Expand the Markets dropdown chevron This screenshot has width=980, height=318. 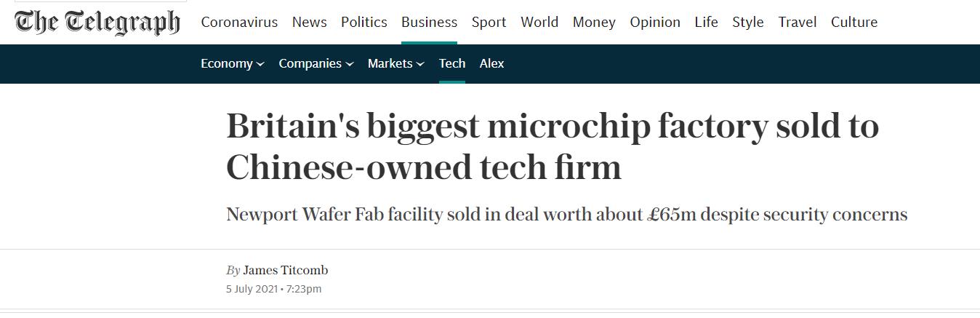click(x=420, y=64)
